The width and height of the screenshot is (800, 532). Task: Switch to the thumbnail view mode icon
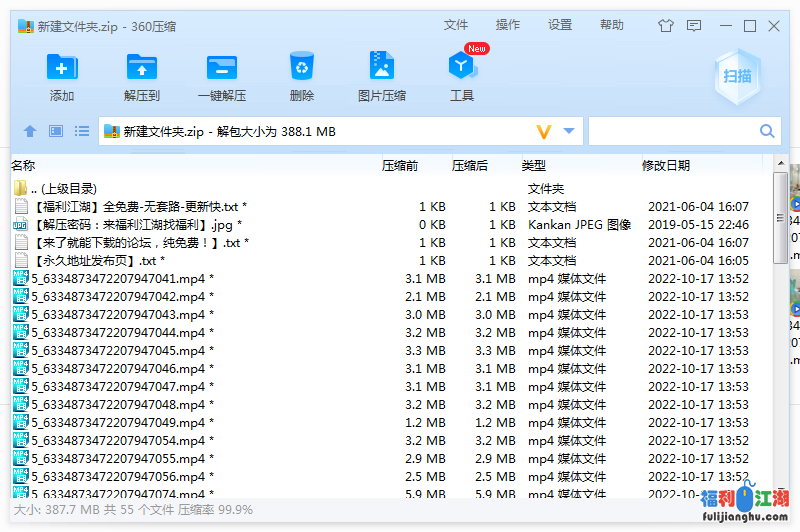[x=56, y=131]
